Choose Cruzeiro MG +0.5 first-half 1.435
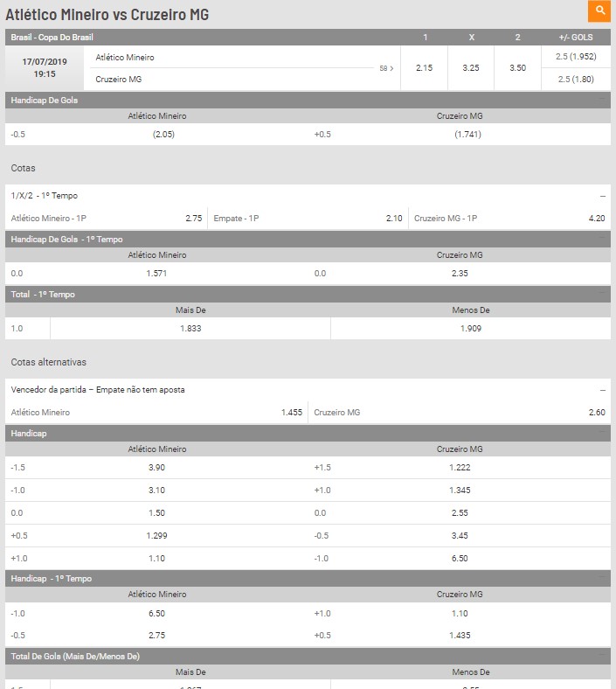Screen dimensions: 616x689 click(x=460, y=636)
